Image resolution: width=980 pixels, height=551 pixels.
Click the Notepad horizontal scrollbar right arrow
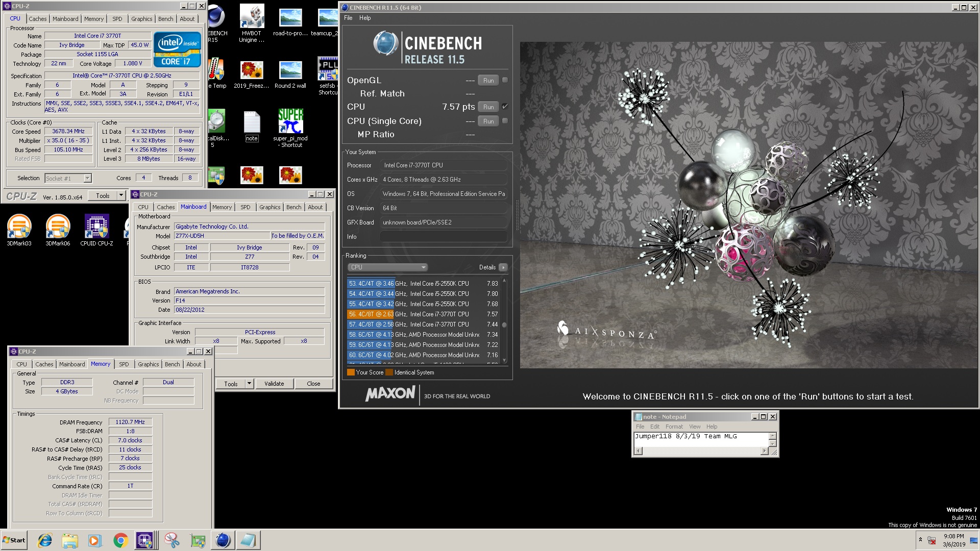[764, 451]
